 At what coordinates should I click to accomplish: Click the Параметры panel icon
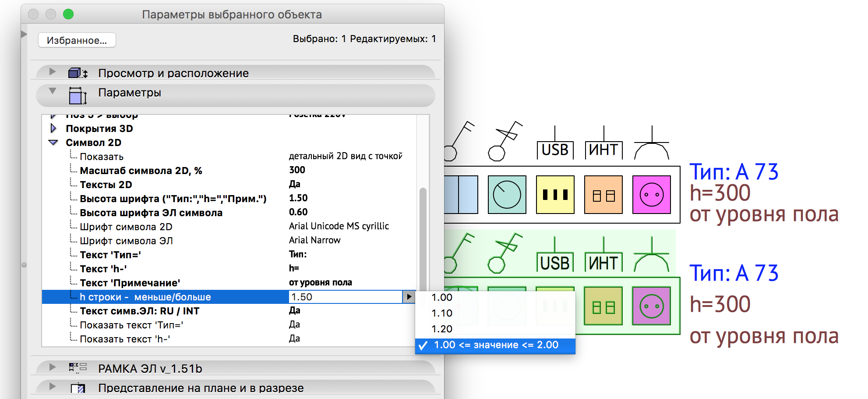click(x=78, y=95)
